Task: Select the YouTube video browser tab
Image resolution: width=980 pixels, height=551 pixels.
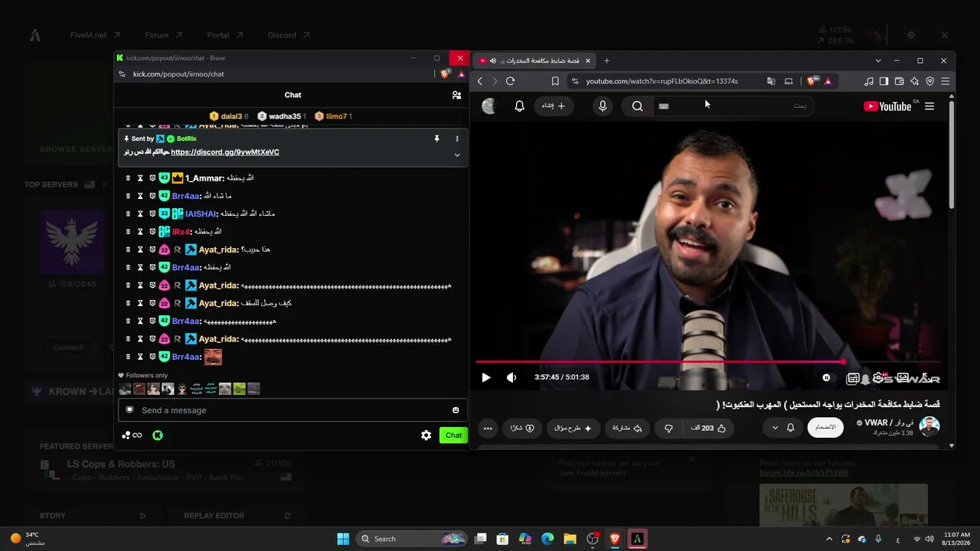Action: click(534, 60)
